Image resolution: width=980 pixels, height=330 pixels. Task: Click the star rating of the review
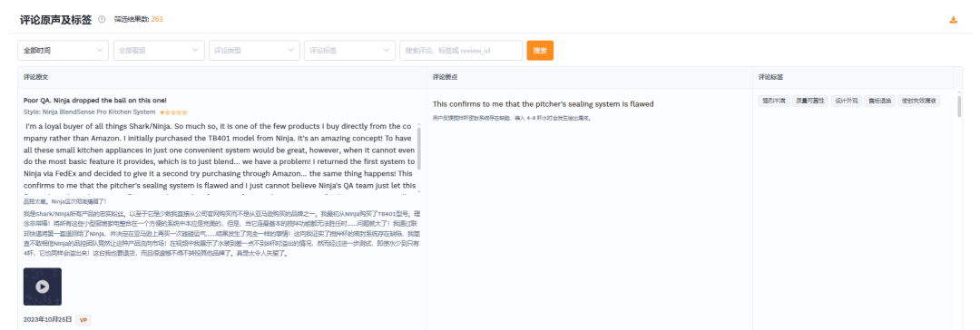(173, 112)
